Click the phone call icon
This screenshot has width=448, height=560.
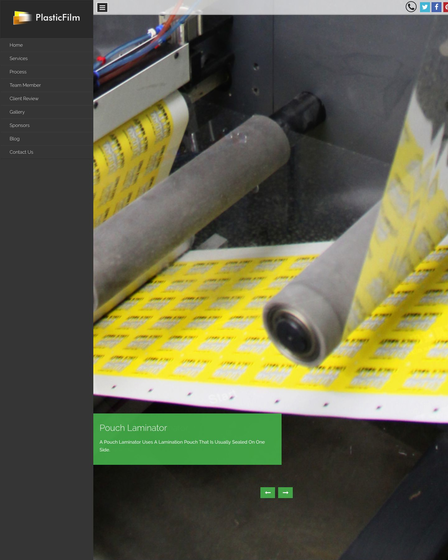point(411,7)
